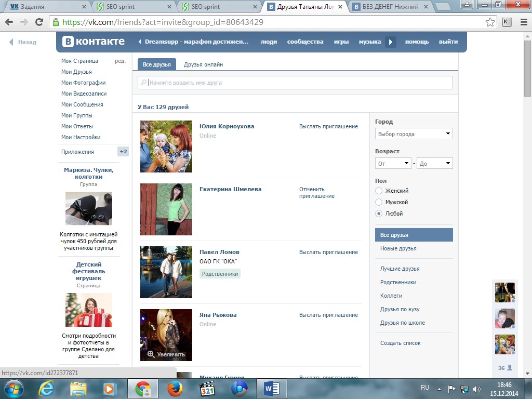The image size is (532, 399).
Task: Open люди in top menu
Action: click(x=269, y=42)
